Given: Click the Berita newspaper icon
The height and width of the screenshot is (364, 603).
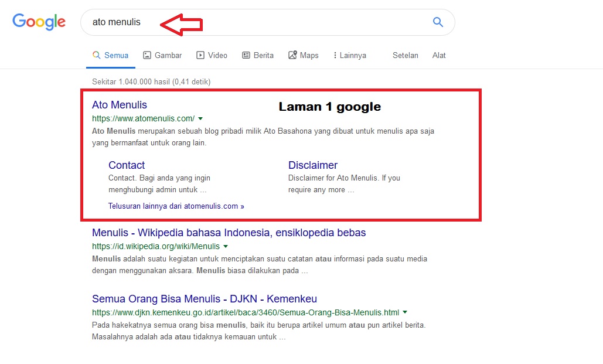Looking at the screenshot, I should pyautogui.click(x=246, y=55).
